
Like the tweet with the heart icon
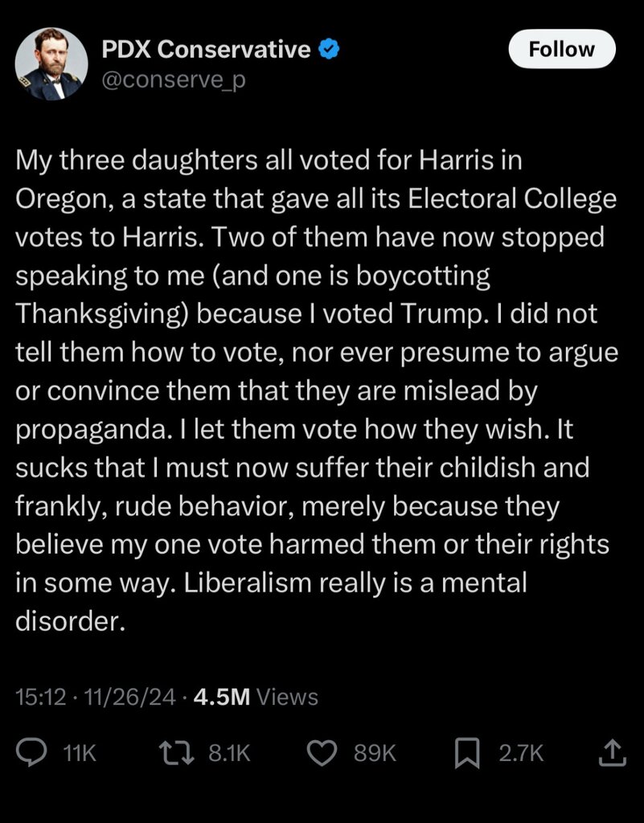(323, 752)
